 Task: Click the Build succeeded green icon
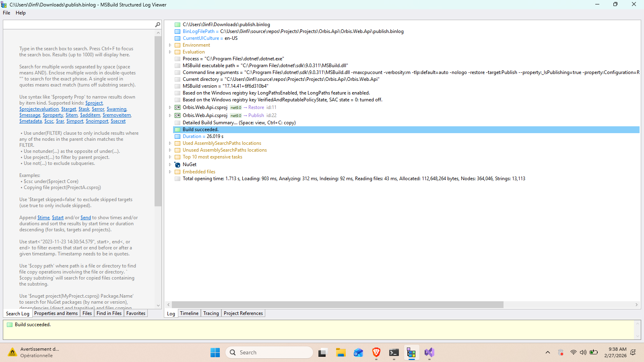[177, 129]
